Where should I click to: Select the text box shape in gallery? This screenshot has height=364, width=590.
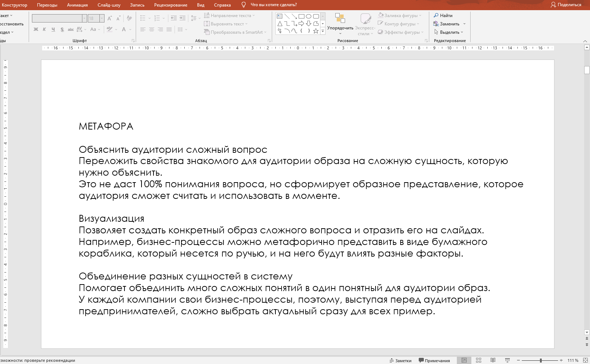(279, 16)
